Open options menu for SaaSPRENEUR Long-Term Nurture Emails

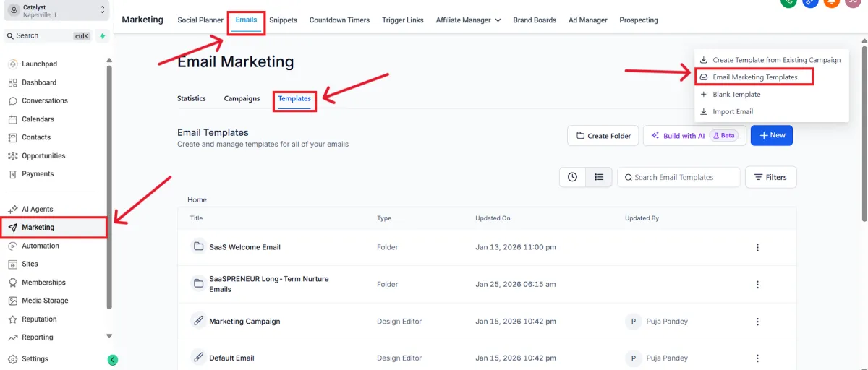pyautogui.click(x=757, y=284)
